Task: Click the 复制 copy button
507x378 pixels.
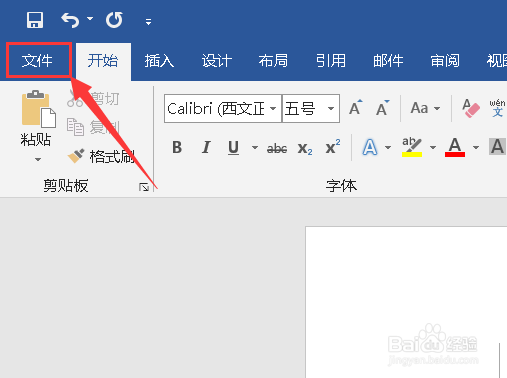Action: point(93,127)
